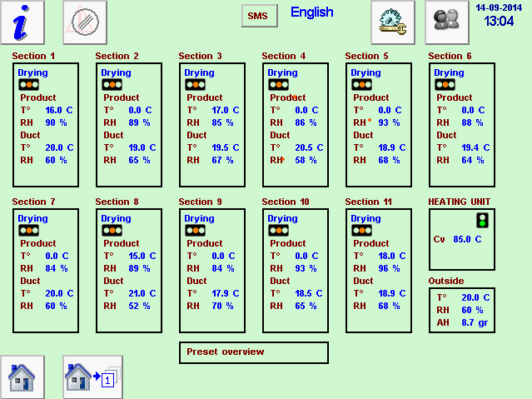Click the crossed-out alarm triangle icon
Screen dimensions: 532x399
pyautogui.click(x=85, y=22)
